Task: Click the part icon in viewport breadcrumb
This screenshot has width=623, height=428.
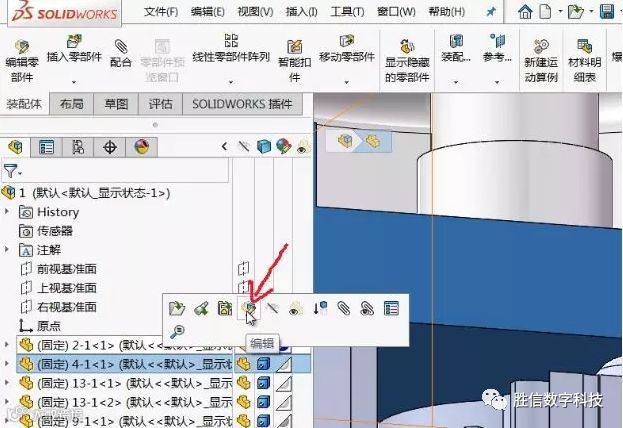Action: click(x=373, y=141)
